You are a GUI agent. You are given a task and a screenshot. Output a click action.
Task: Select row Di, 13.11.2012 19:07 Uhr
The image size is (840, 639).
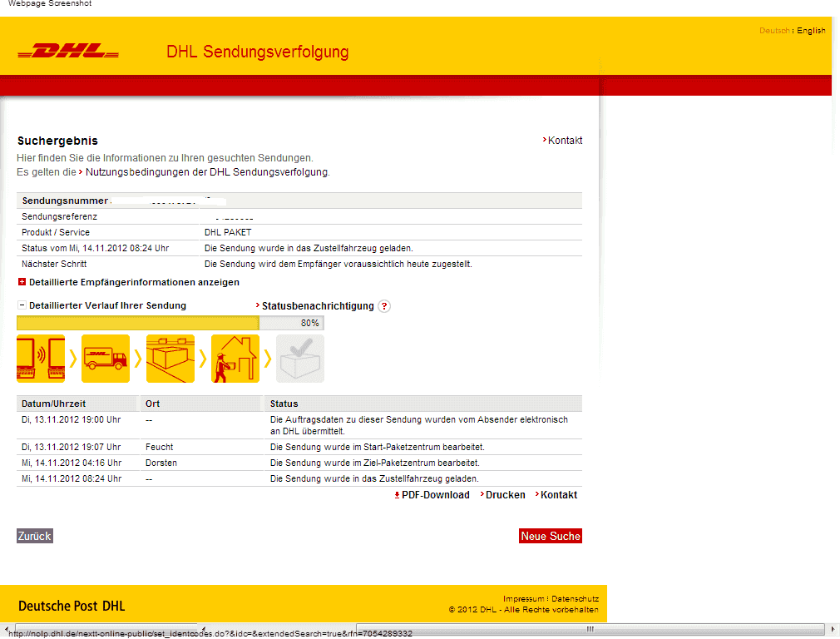pos(299,447)
